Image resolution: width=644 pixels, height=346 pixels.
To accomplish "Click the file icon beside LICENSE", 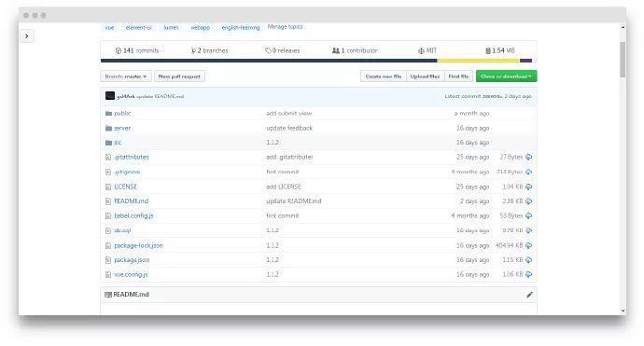I will click(108, 187).
